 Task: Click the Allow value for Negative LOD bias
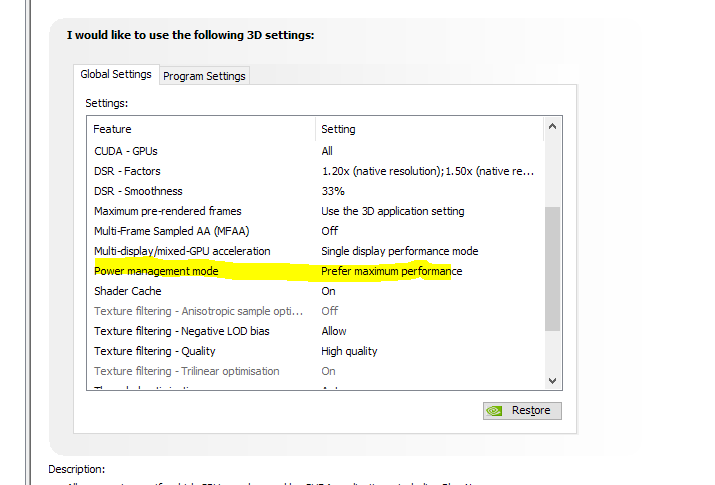pyautogui.click(x=334, y=331)
